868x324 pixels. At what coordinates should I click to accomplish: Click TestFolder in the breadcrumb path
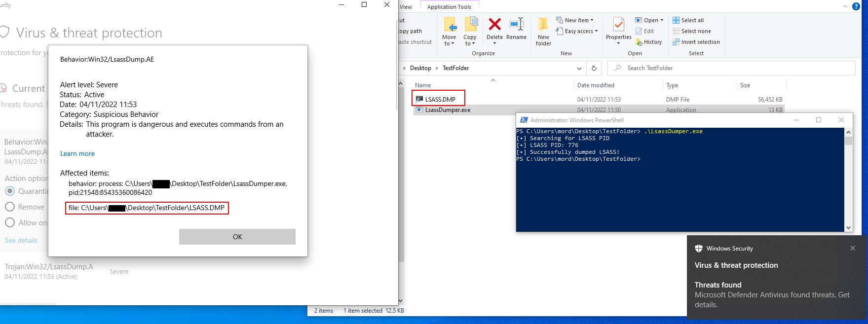[455, 68]
